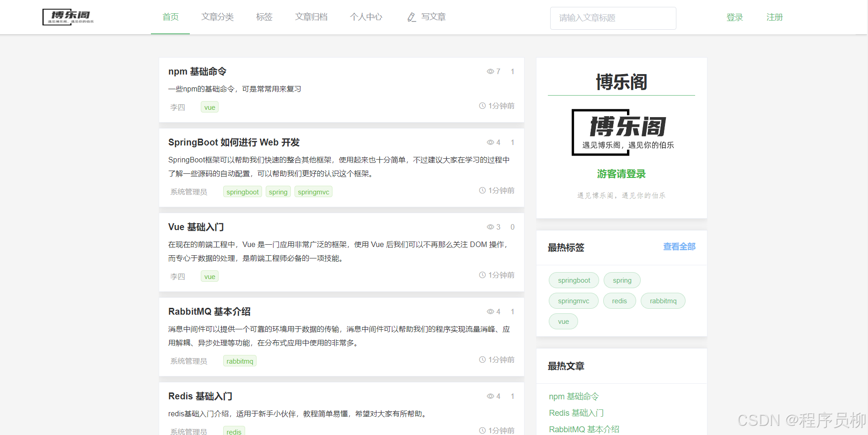Click the 博乐阁 logo in the header

click(68, 17)
